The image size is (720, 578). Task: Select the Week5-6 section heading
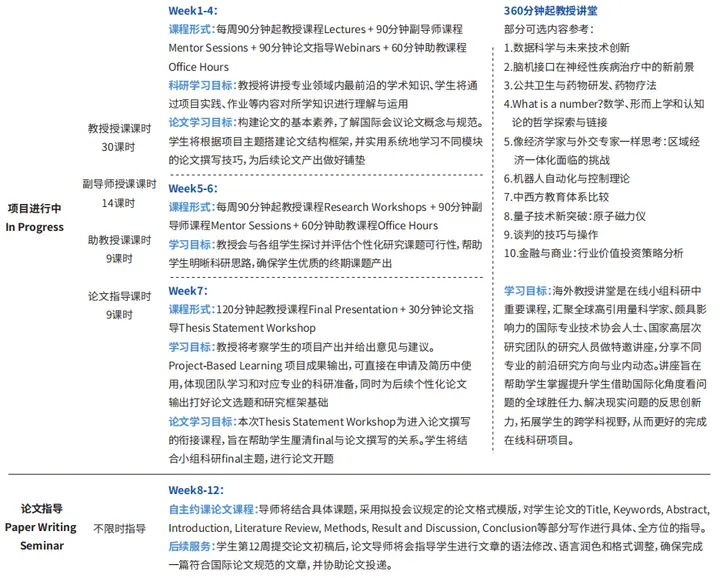tap(194, 188)
